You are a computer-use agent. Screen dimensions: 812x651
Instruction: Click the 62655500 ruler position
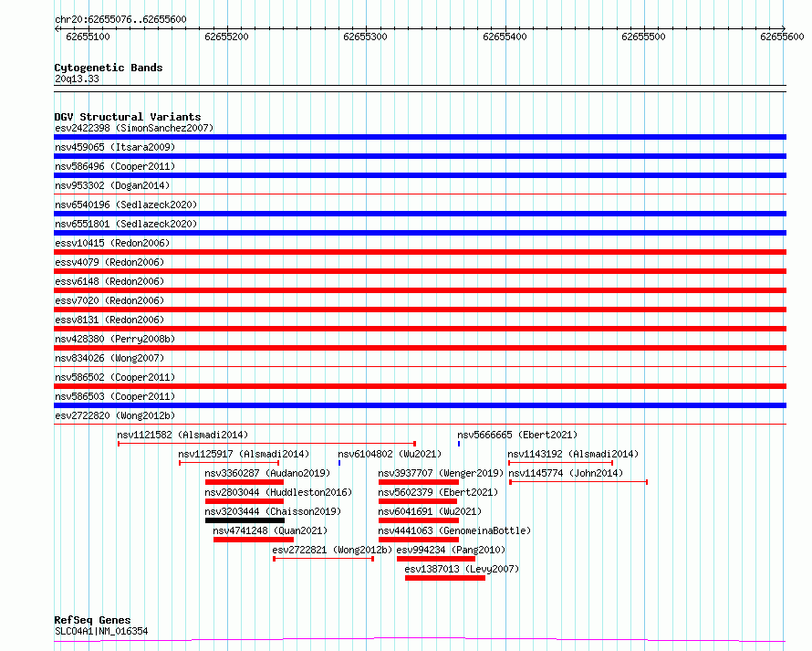(643, 37)
